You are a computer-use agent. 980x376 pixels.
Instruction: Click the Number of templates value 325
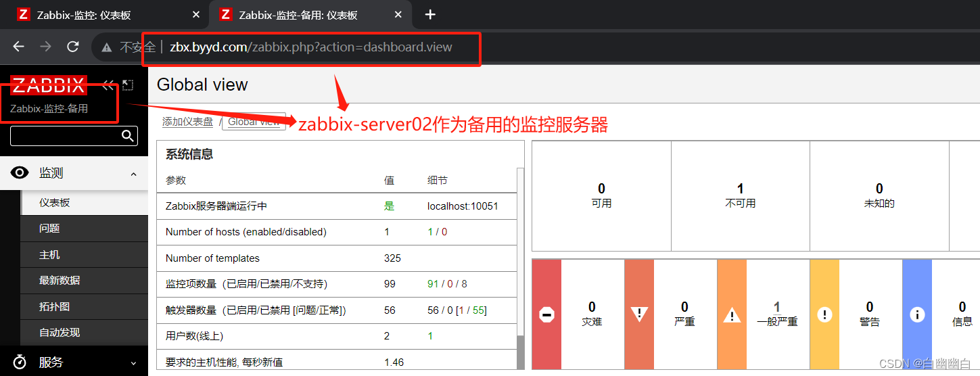[x=392, y=258]
